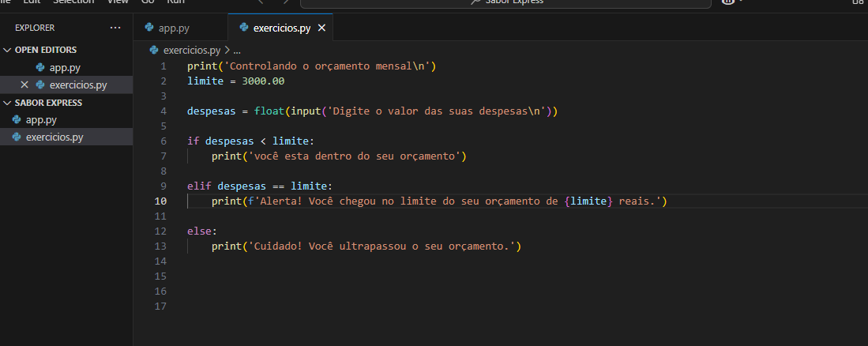Open app.py from the Open Editors list

(66, 67)
